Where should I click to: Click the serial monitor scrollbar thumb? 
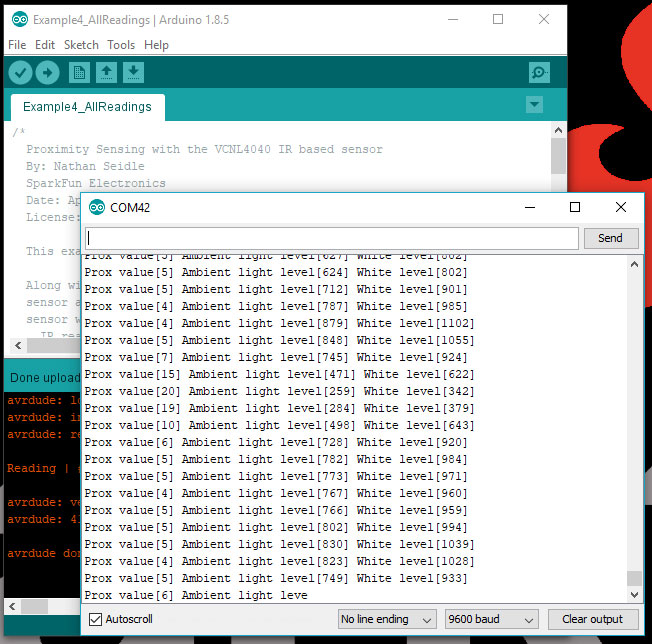tap(634, 578)
